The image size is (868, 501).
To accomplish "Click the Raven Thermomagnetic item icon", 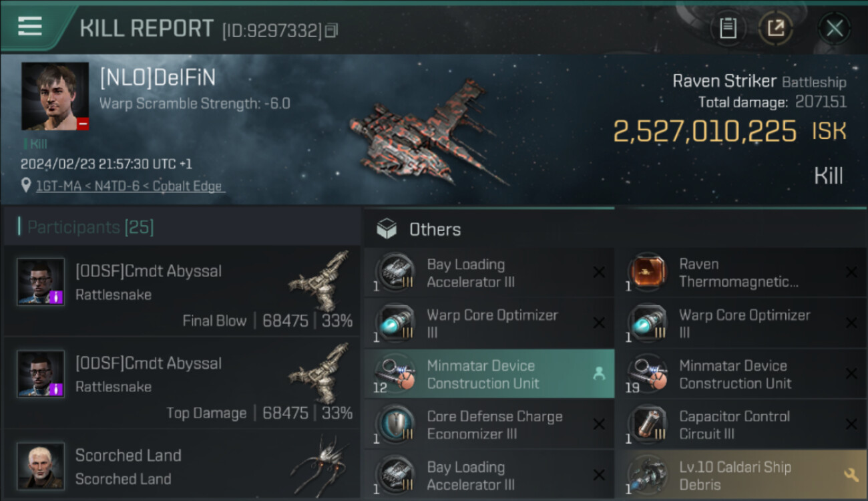I will (647, 273).
